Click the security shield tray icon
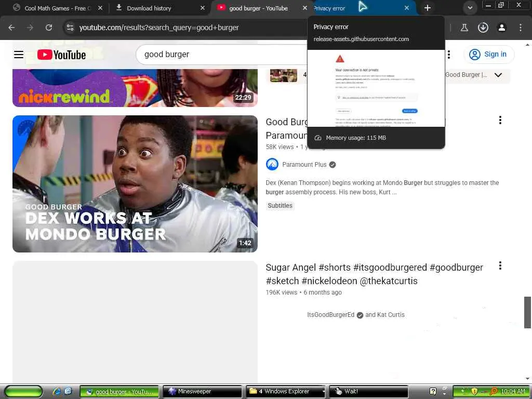The image size is (532, 399). pos(474,391)
